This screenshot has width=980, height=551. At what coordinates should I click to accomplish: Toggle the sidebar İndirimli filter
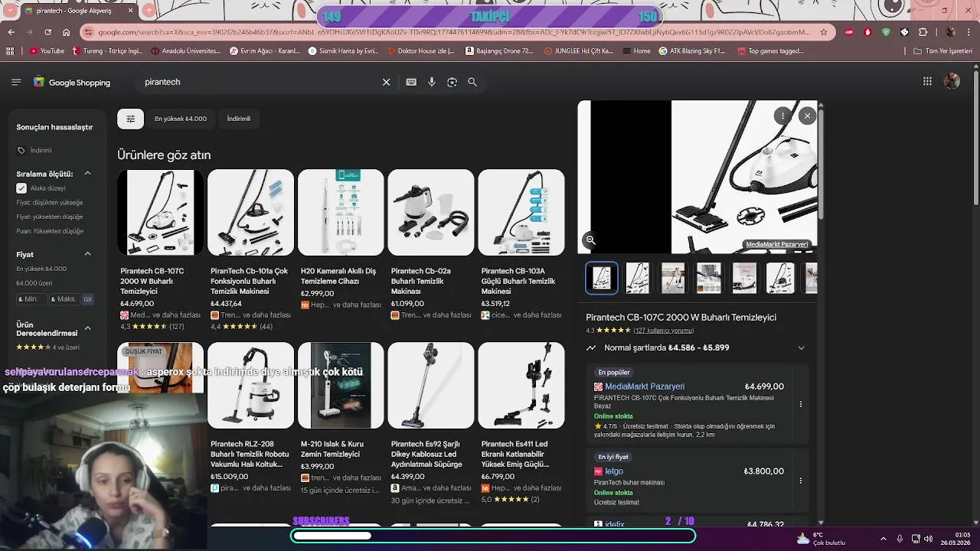(34, 151)
